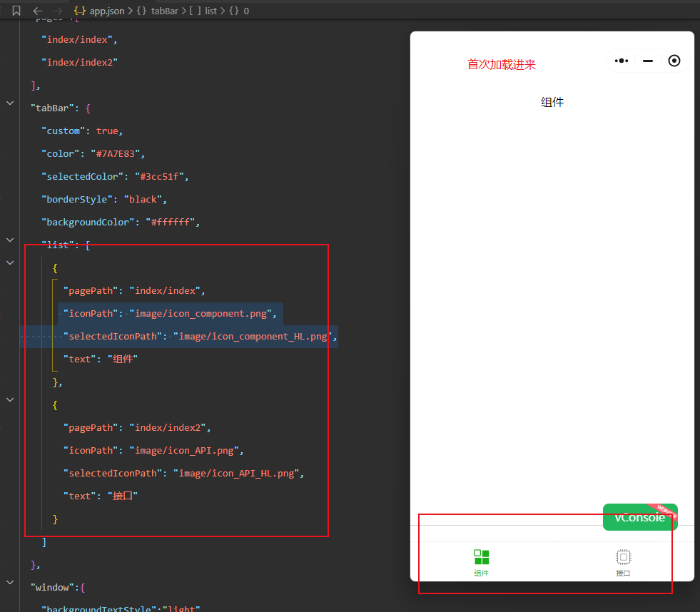Select the list breadcrumb segment
Viewport: 700px width, 612px height.
point(203,11)
